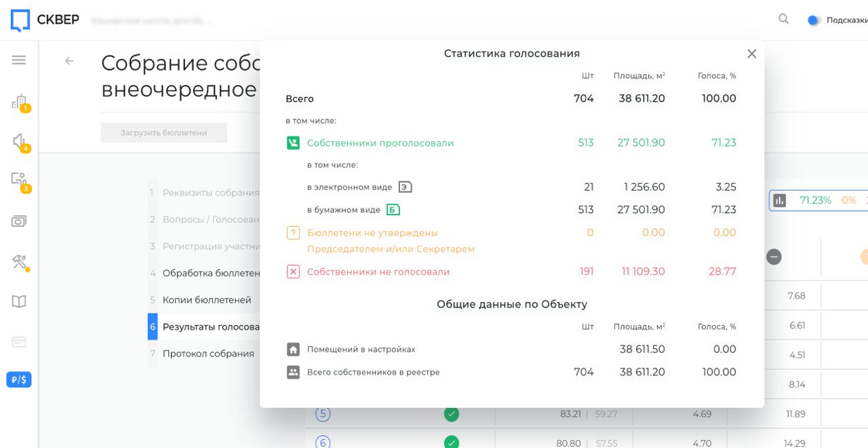
Task: Open the book reference icon in sidebar
Action: [x=19, y=301]
